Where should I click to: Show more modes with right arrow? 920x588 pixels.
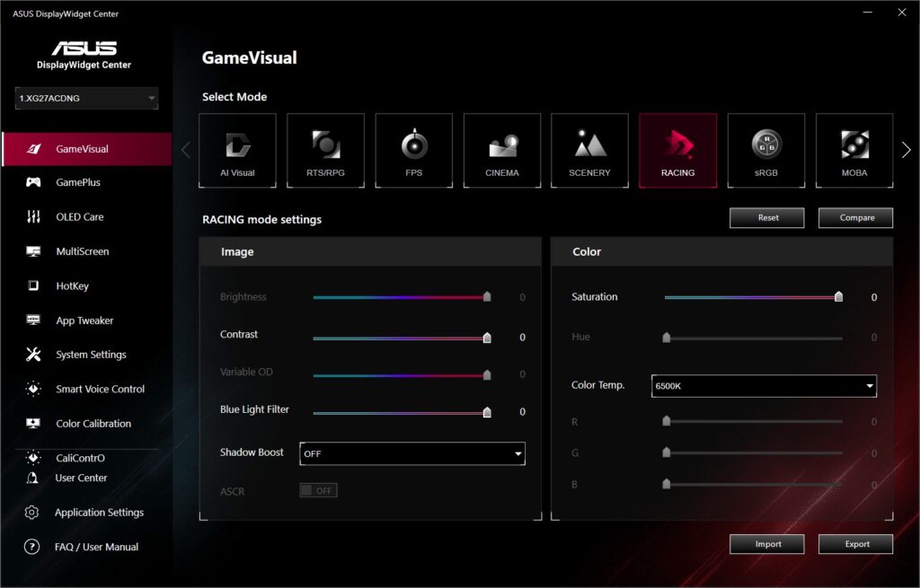pyautogui.click(x=906, y=150)
